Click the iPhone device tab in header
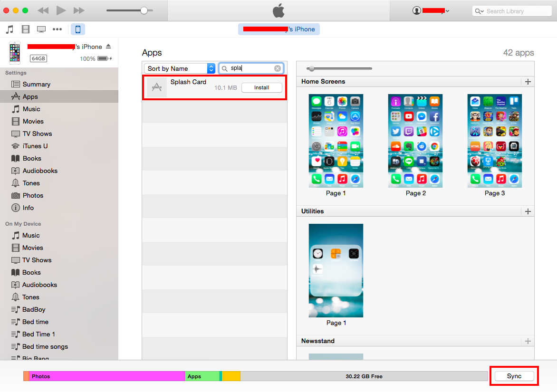This screenshot has width=557, height=392. point(279,29)
